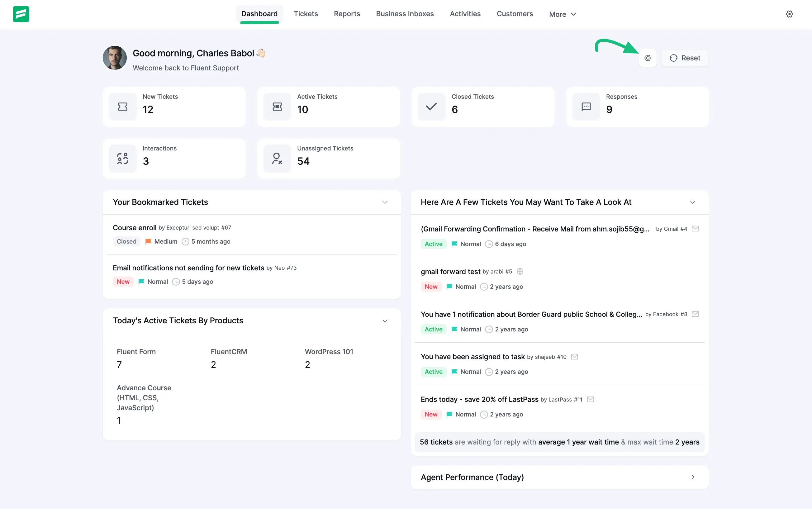The image size is (812, 509).
Task: Click the Responses speech bubble icon
Action: click(586, 106)
